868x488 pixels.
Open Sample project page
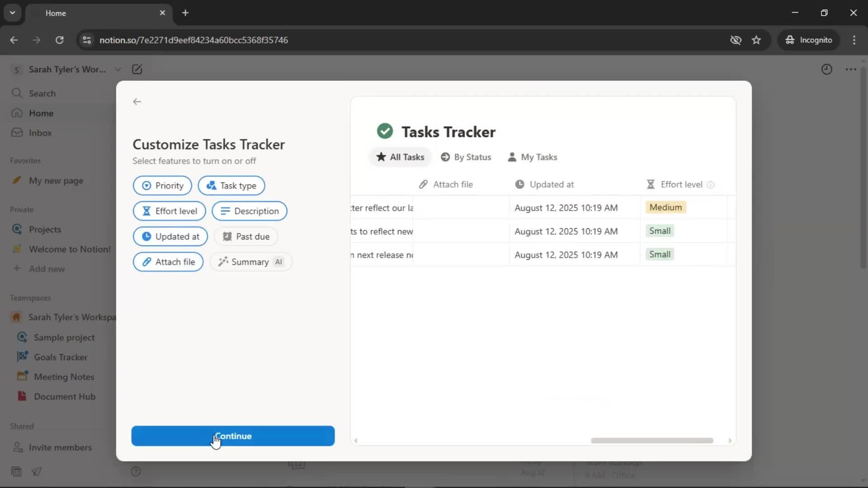[x=64, y=338]
